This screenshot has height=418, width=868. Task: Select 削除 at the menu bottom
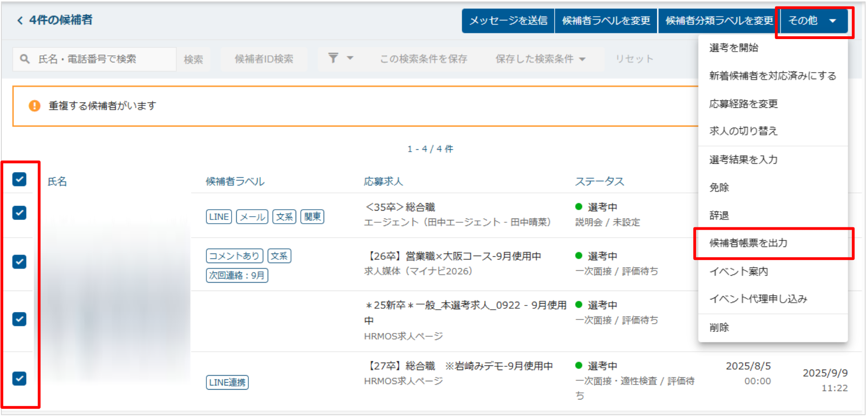click(x=719, y=328)
